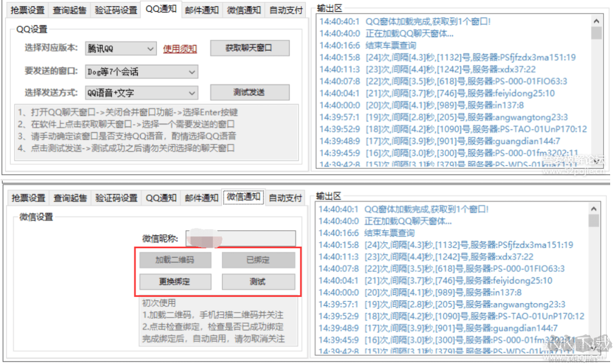Screen dimensions: 613x364
Task: Focus the 微信昵称 input field
Action: (240, 239)
